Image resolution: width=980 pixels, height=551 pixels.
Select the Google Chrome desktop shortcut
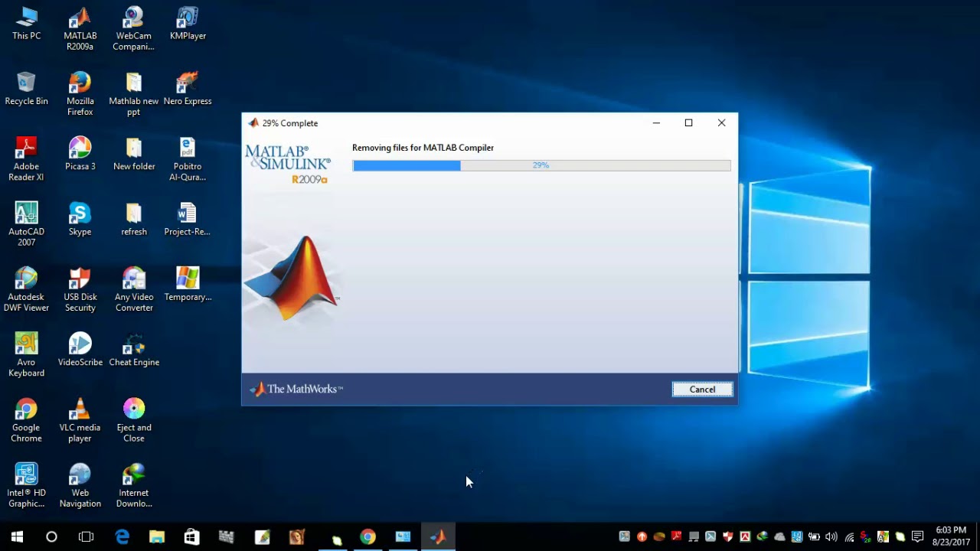click(26, 420)
